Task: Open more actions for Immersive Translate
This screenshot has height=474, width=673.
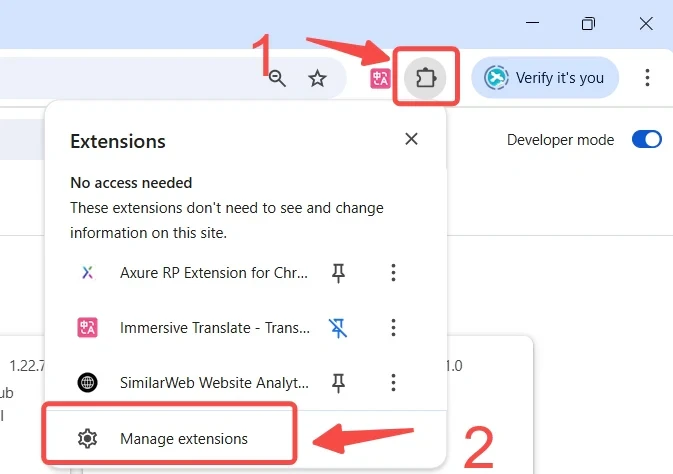Action: click(394, 327)
